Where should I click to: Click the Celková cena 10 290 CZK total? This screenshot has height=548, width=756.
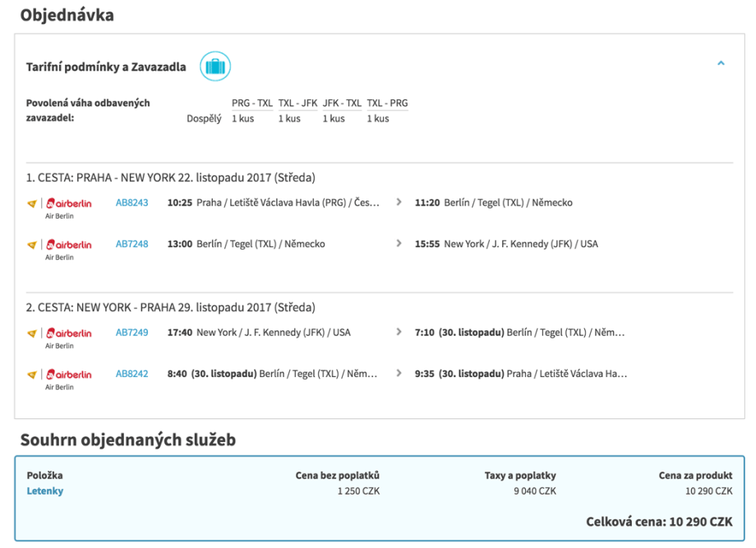pos(658,522)
